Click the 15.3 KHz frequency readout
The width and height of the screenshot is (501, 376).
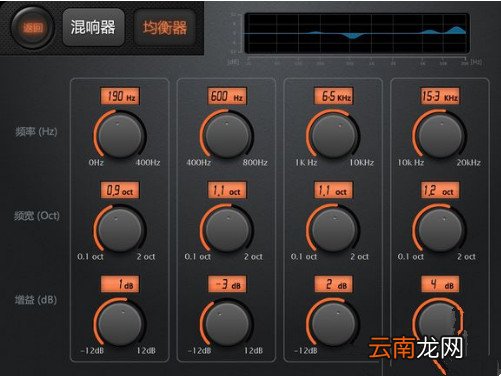point(440,96)
